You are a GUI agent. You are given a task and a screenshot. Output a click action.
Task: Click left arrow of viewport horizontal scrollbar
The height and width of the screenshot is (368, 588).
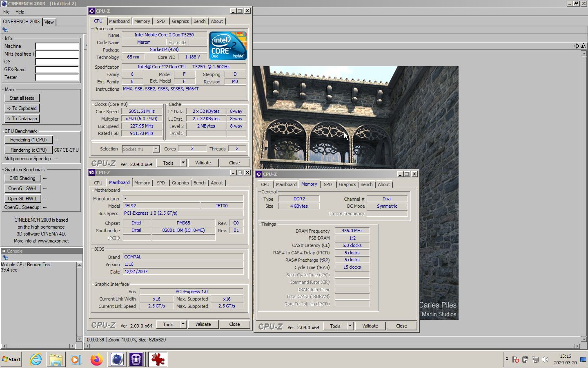click(87, 346)
